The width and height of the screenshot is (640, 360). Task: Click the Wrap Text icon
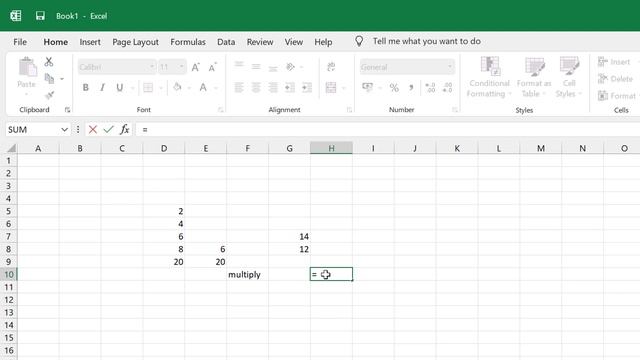pyautogui.click(x=331, y=67)
